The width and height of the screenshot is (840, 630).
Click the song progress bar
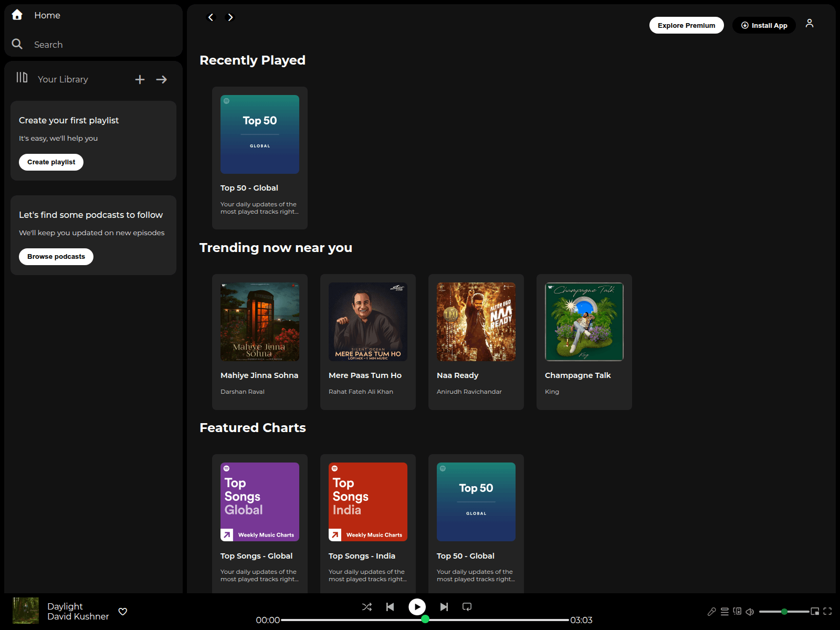coord(425,620)
